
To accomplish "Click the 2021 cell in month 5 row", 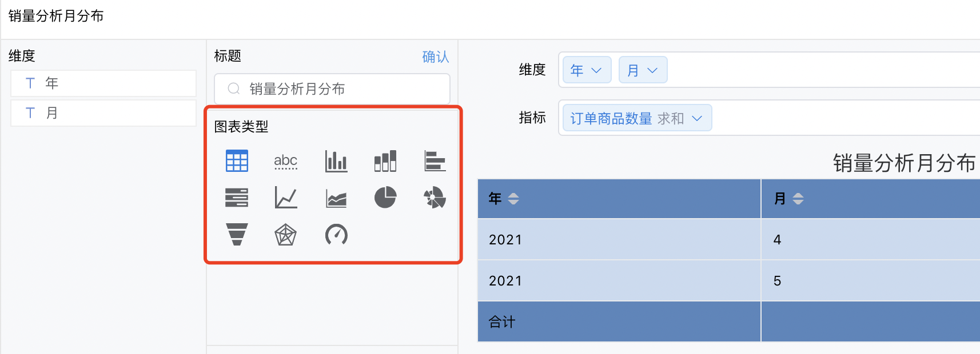I will click(x=619, y=280).
